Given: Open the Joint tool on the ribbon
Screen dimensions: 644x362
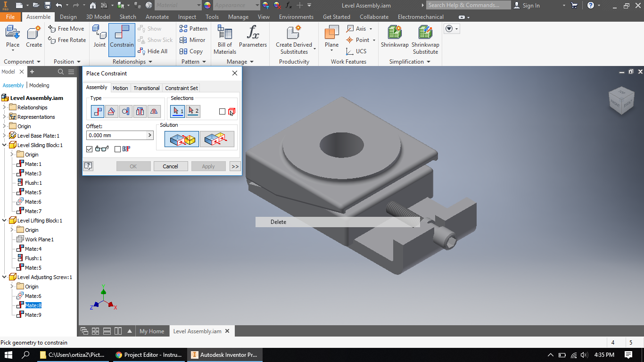Looking at the screenshot, I should [x=99, y=38].
